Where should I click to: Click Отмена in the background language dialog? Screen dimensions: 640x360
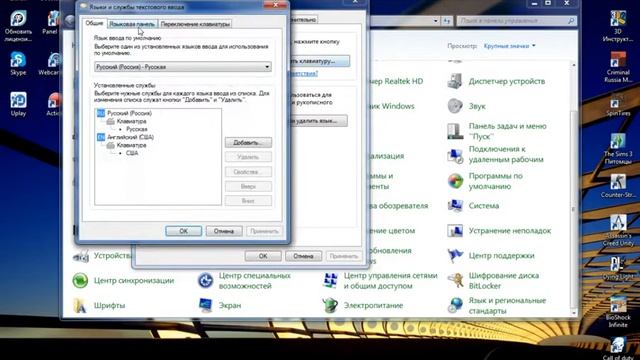tap(303, 256)
